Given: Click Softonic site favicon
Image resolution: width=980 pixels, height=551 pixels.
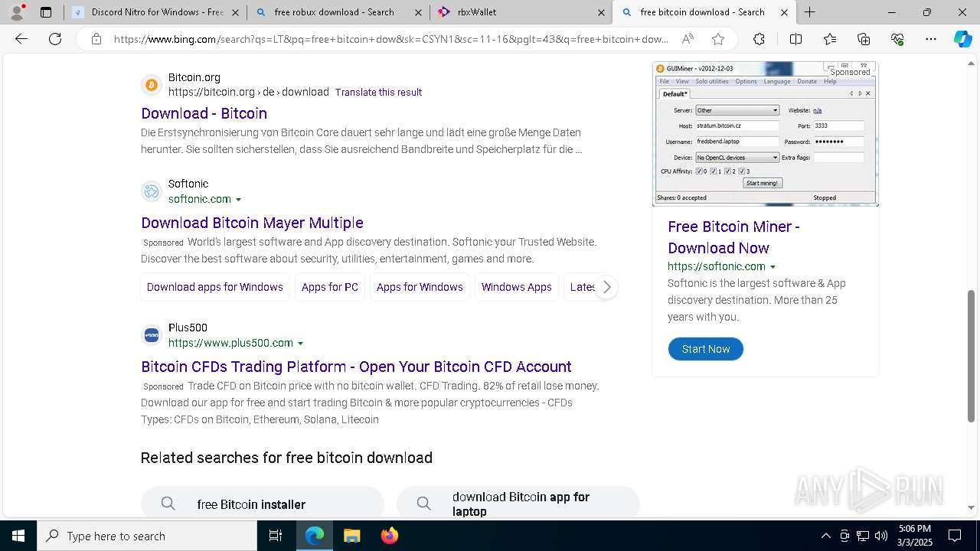Looking at the screenshot, I should [x=152, y=191].
